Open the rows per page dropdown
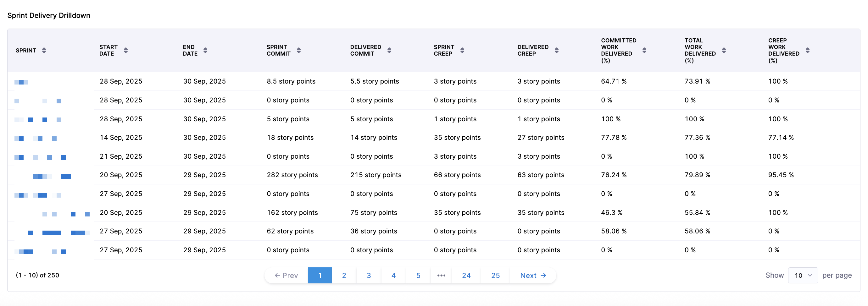Image resolution: width=868 pixels, height=306 pixels. (x=803, y=275)
